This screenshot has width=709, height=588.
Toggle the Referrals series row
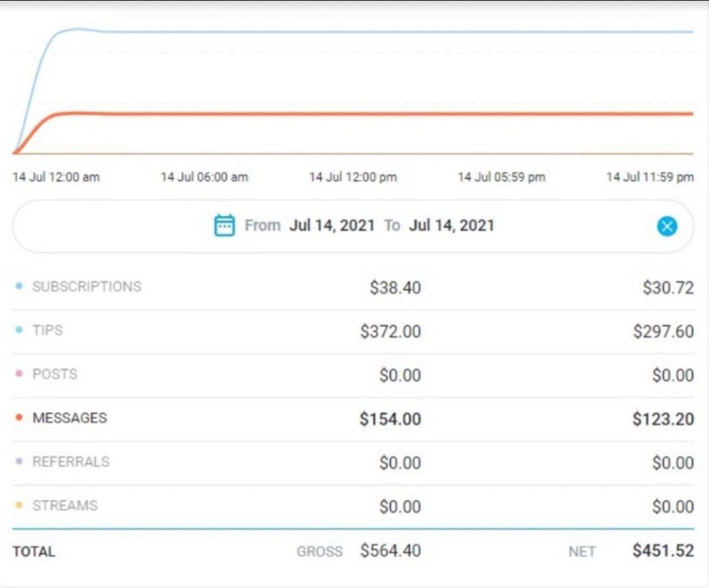coord(353,463)
